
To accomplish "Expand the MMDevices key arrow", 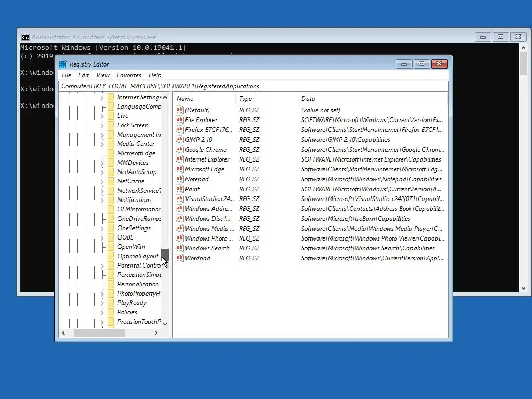I will [102, 163].
